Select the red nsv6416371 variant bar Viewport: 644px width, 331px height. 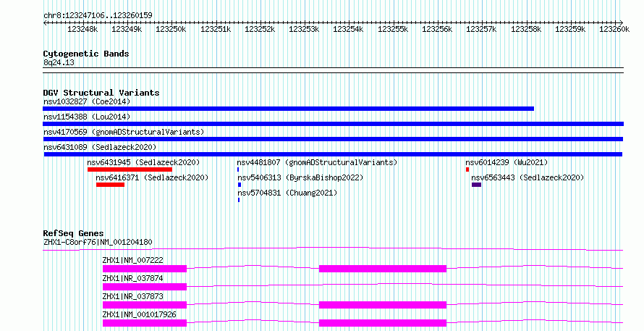pyautogui.click(x=111, y=185)
